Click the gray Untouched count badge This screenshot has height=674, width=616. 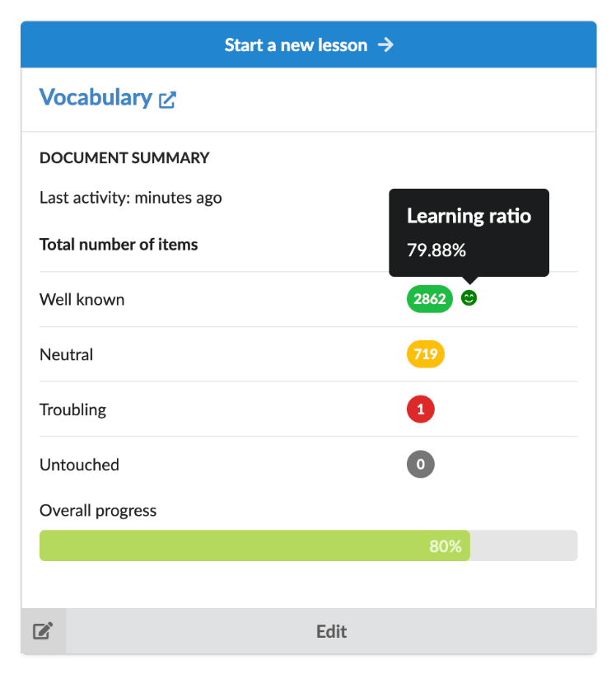point(421,465)
